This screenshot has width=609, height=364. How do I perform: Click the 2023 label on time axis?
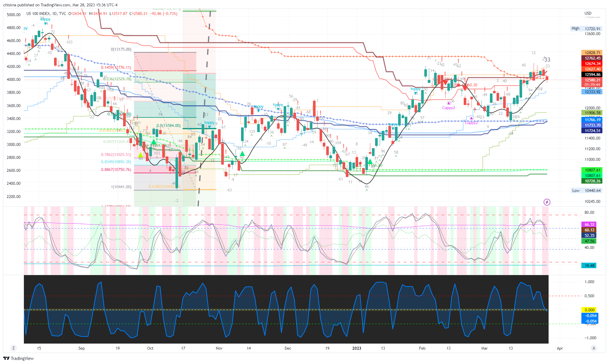pyautogui.click(x=356, y=348)
